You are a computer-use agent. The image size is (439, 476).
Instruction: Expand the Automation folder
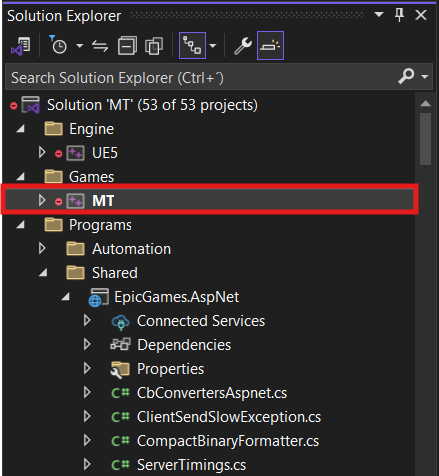point(42,248)
